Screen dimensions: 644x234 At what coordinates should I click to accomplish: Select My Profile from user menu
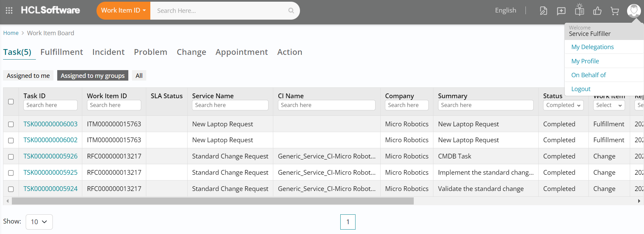[585, 61]
